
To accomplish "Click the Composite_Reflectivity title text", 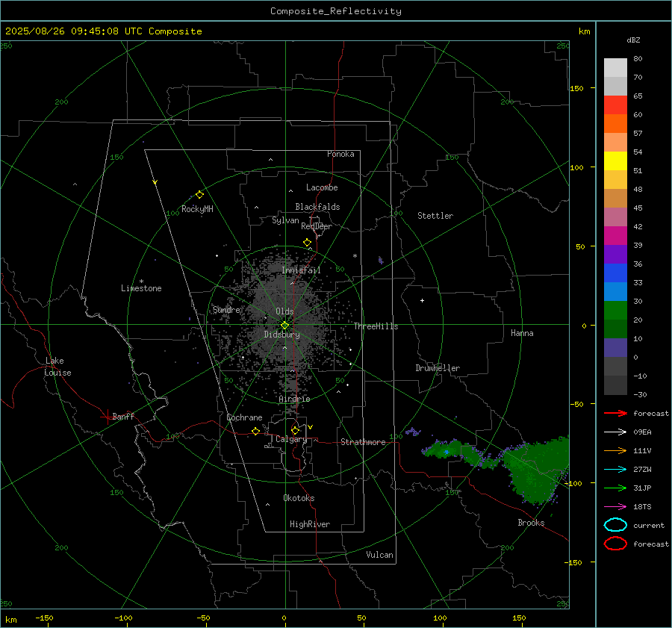I will click(x=336, y=11).
